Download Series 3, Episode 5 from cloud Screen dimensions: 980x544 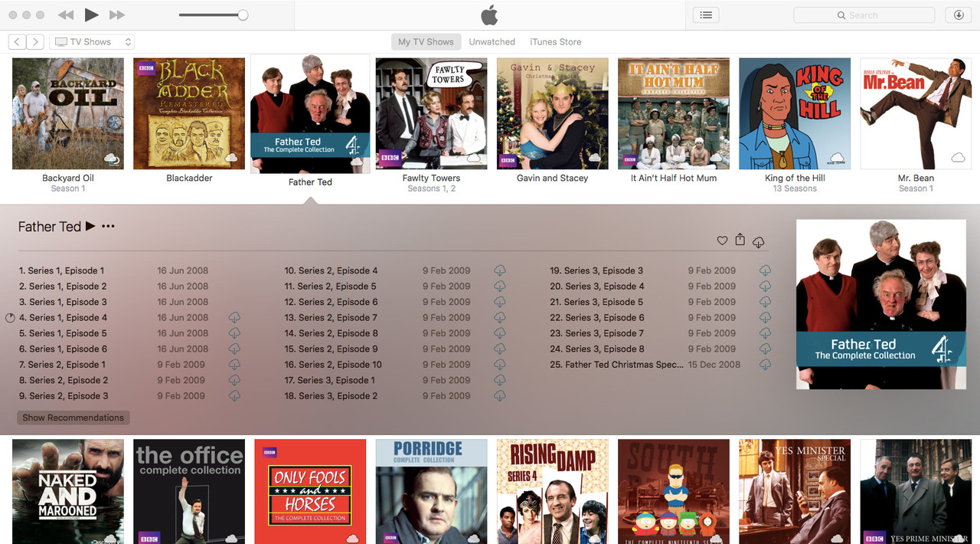pos(765,302)
